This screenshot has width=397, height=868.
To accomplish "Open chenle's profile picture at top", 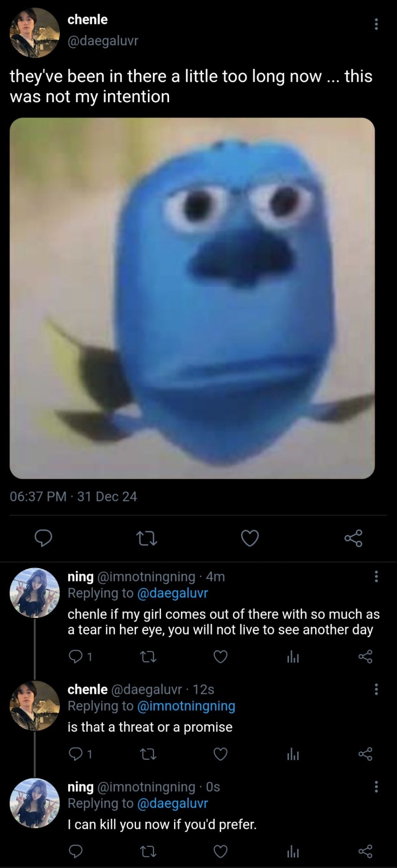I will [x=34, y=32].
